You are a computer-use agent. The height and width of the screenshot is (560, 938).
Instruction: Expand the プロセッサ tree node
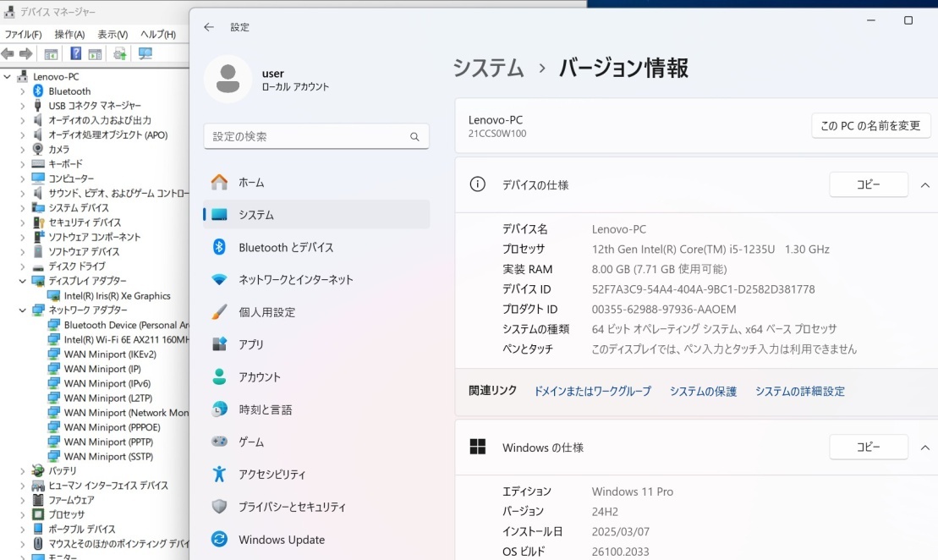[x=21, y=513]
